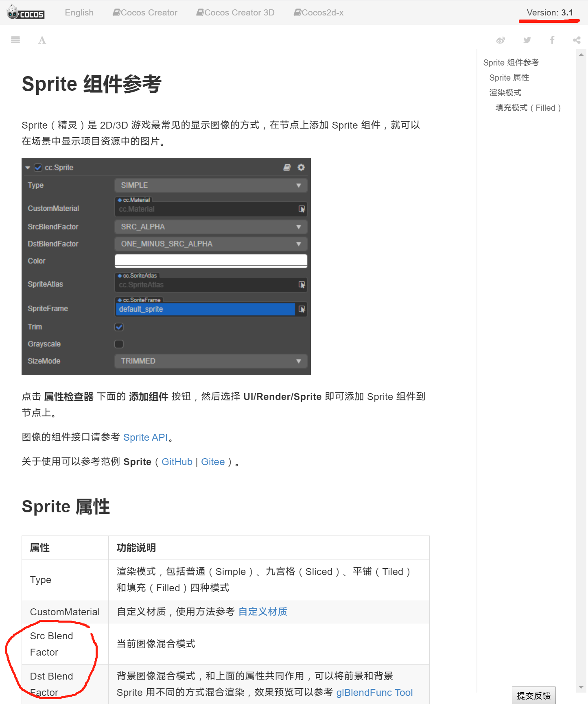
Task: Open the glBlendFunc Tool link
Action: pyautogui.click(x=374, y=693)
